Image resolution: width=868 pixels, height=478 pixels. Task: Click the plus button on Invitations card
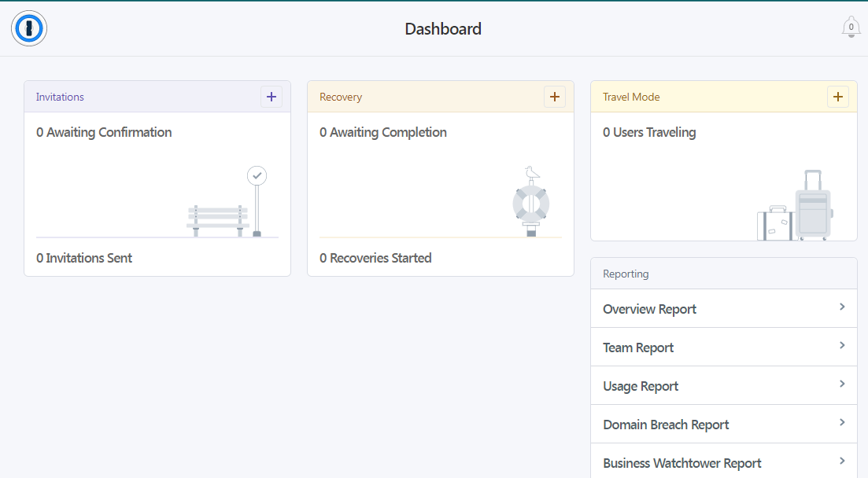271,97
